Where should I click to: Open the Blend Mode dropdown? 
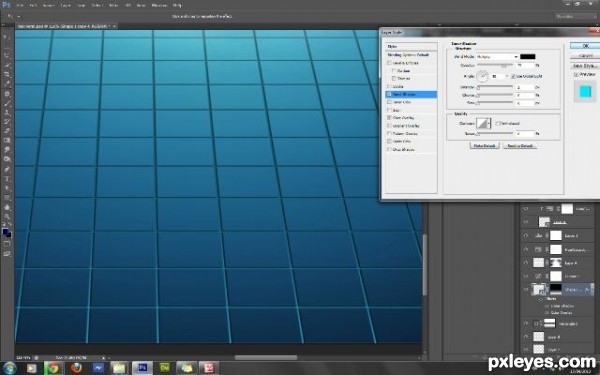[497, 57]
